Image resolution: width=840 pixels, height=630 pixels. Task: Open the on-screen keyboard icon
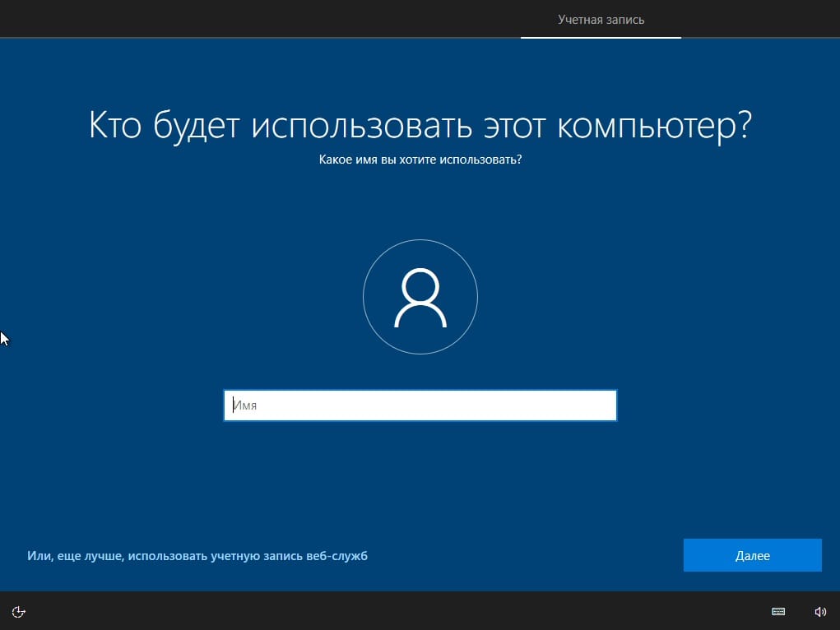(x=778, y=611)
